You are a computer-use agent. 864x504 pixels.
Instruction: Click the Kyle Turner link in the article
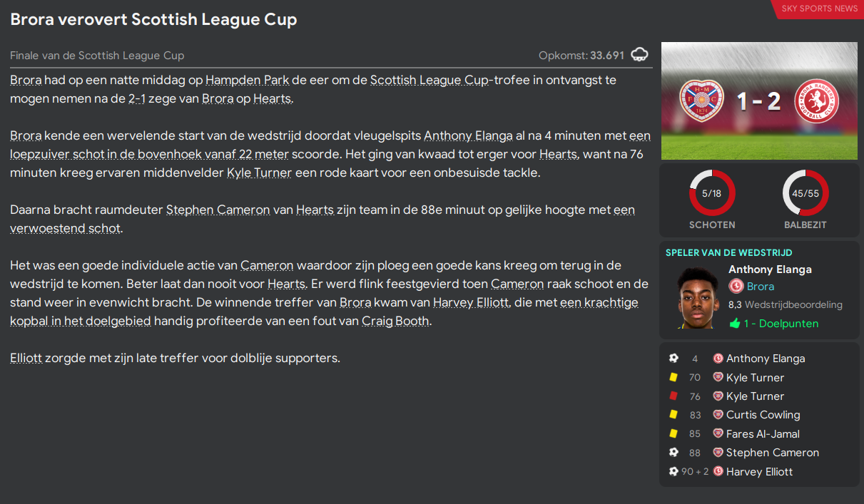pyautogui.click(x=259, y=173)
